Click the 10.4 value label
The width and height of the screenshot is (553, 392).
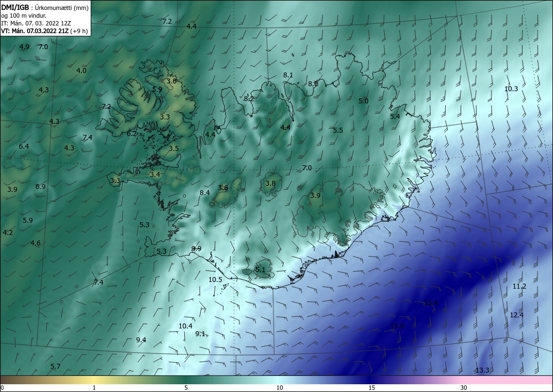[x=185, y=326]
